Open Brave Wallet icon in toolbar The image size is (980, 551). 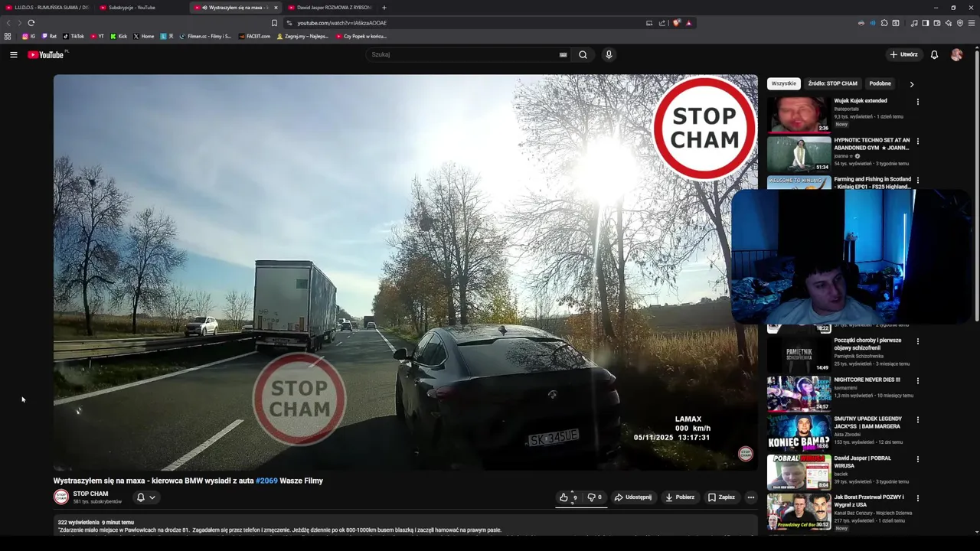click(937, 23)
